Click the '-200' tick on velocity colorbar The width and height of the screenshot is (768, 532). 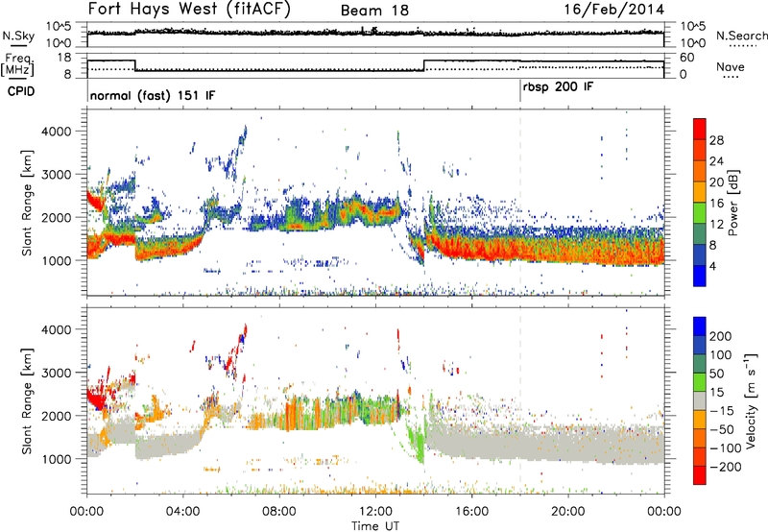pos(726,467)
